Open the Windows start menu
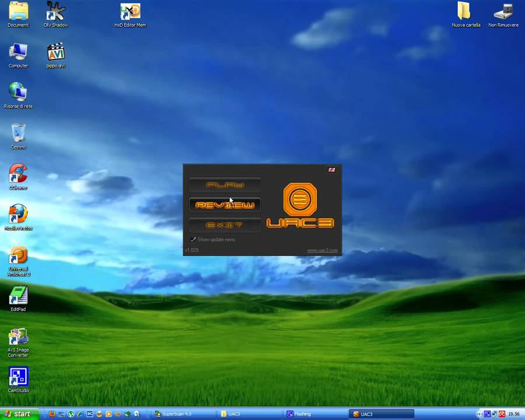Screen dimensions: 525x420 [19, 414]
